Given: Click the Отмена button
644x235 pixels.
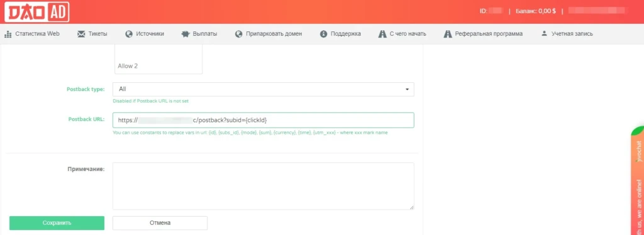Looking at the screenshot, I should (160, 223).
